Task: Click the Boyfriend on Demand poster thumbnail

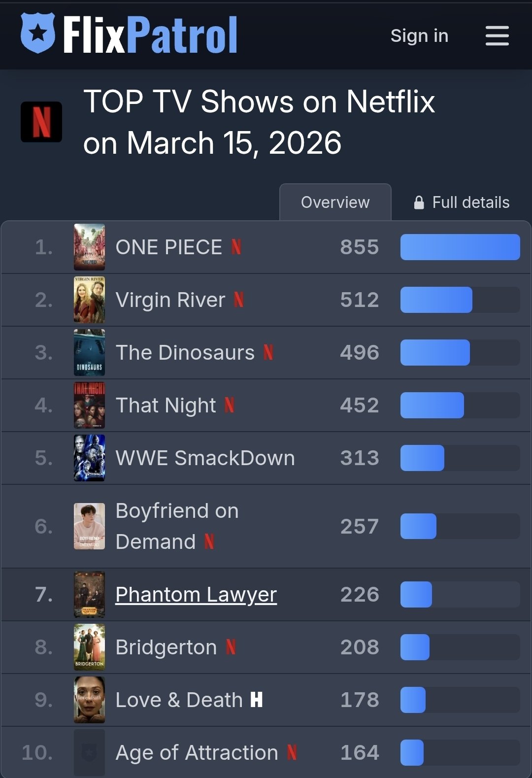Action: (89, 526)
